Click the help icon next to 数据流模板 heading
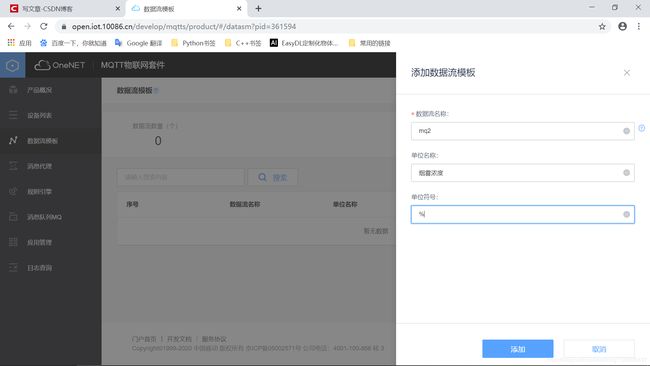650x366 pixels. (x=156, y=91)
